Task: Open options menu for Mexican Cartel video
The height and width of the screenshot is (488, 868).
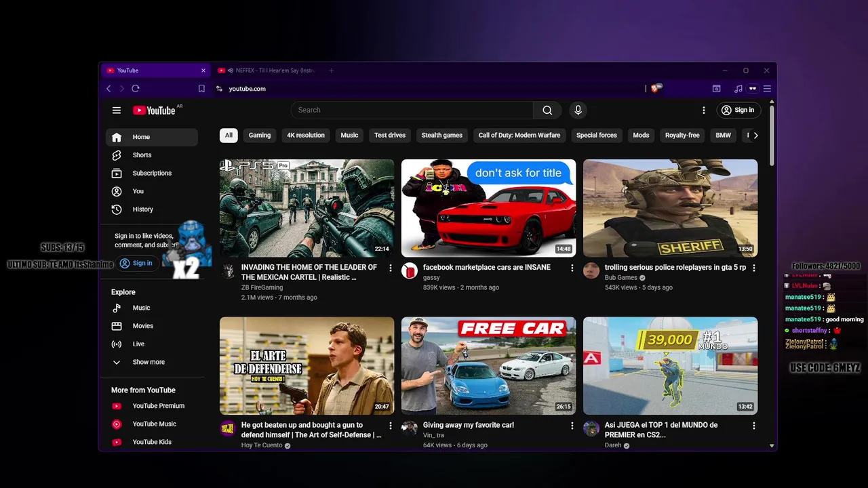Action: point(390,268)
